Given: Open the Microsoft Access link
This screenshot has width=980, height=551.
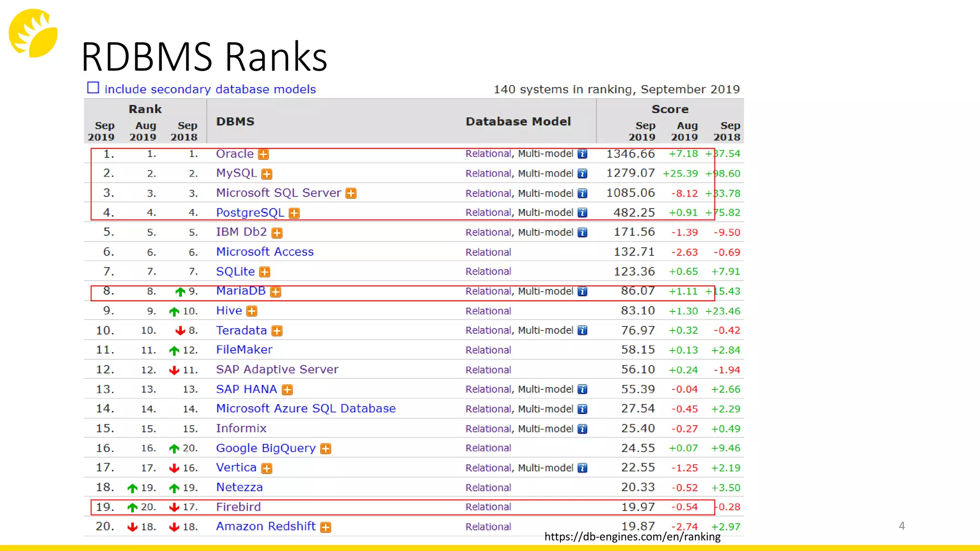Looking at the screenshot, I should click(265, 252).
